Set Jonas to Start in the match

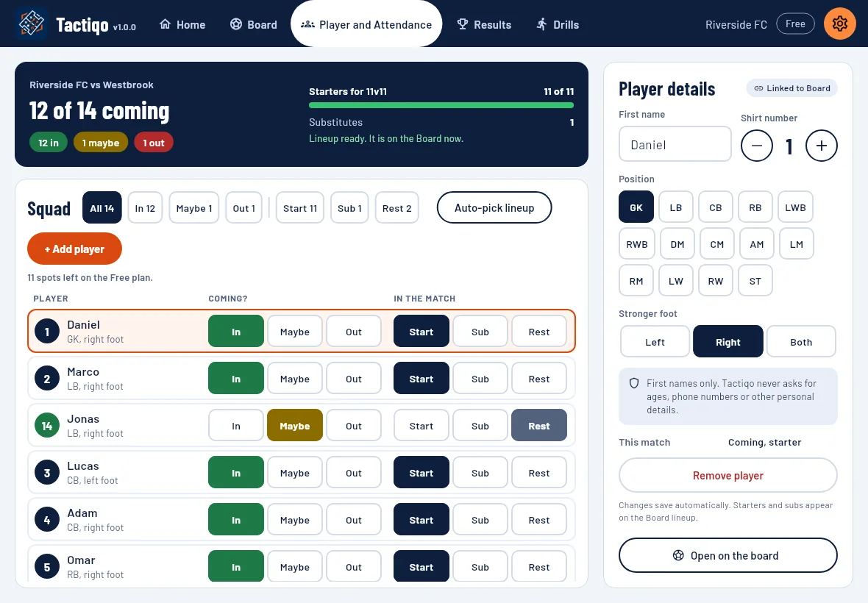[x=421, y=426]
